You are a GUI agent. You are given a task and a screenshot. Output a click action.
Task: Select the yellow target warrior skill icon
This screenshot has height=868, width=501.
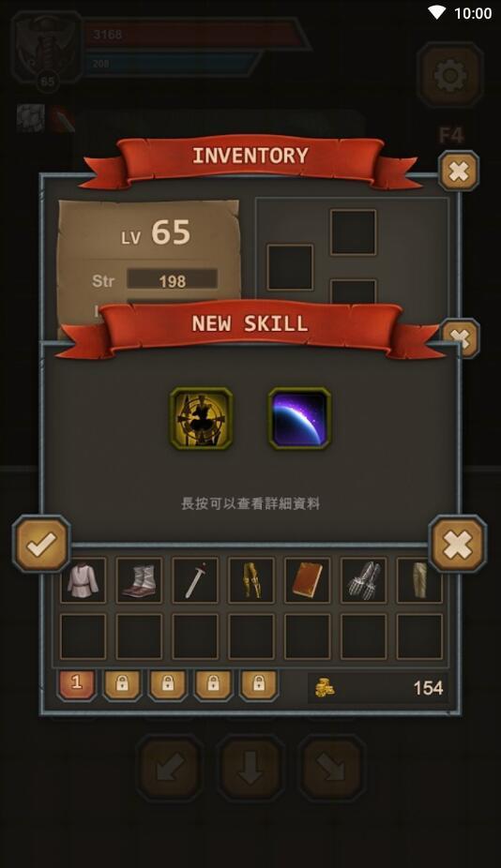(201, 418)
